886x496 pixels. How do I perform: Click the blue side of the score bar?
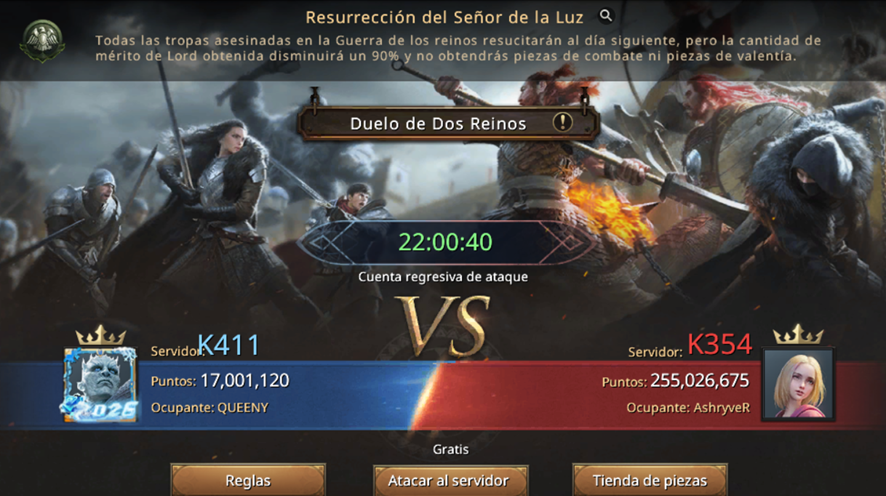218,394
